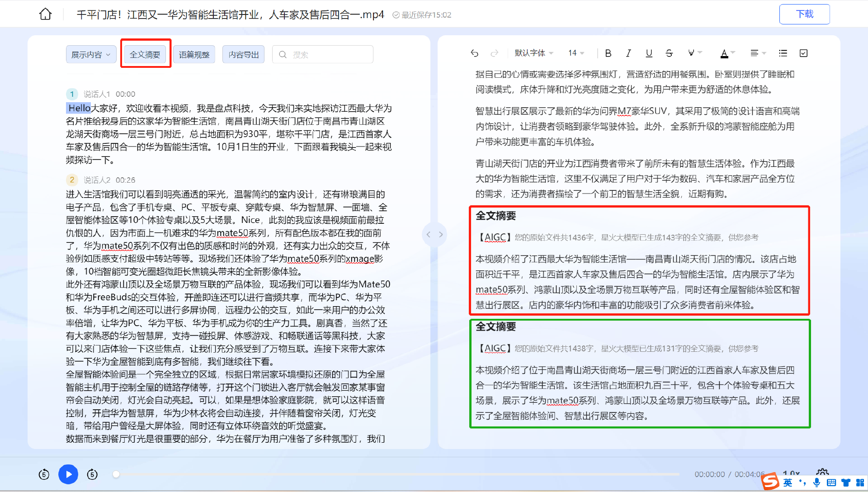Toggle underline formatting
This screenshot has height=492, width=868.
click(649, 53)
